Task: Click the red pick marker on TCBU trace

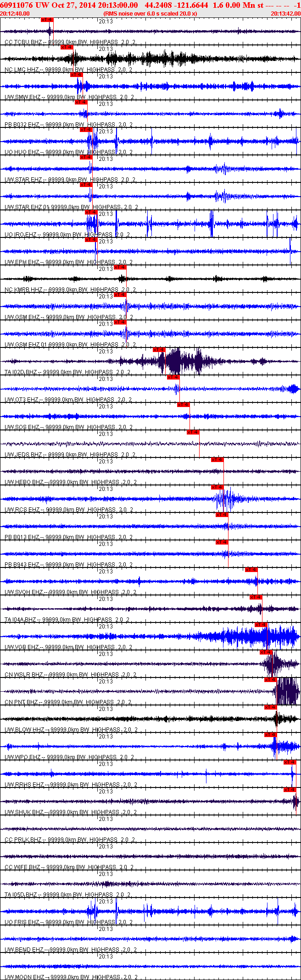Action: 47,20
